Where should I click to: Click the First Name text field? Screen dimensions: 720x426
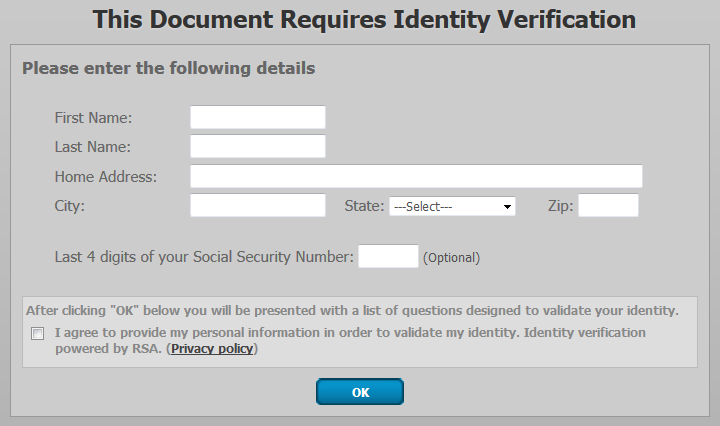(258, 117)
